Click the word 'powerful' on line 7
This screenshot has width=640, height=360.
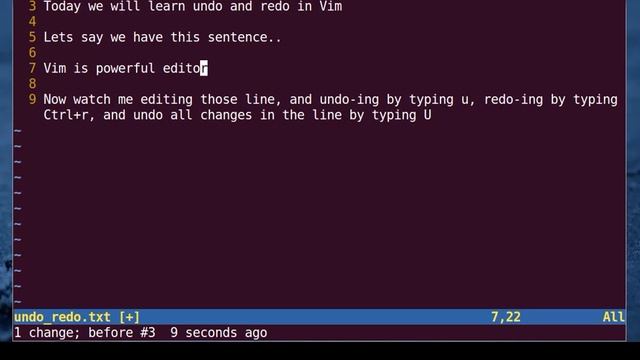[125, 69]
